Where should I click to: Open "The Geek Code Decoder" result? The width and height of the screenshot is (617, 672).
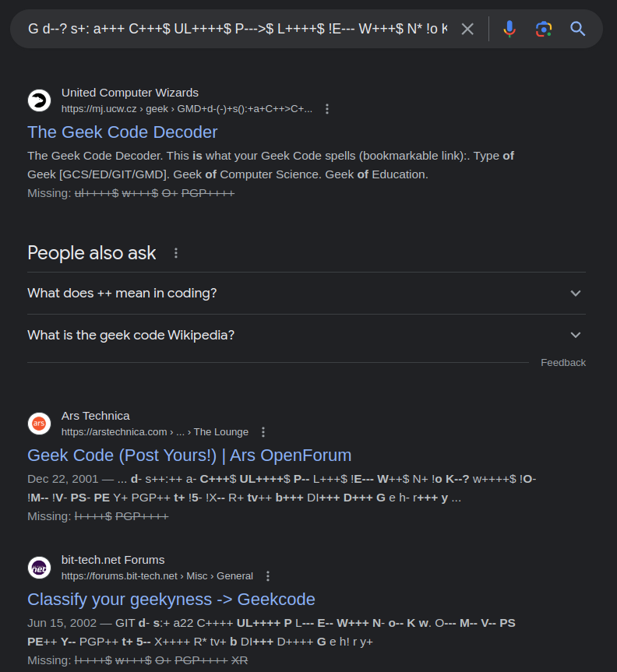coord(122,132)
